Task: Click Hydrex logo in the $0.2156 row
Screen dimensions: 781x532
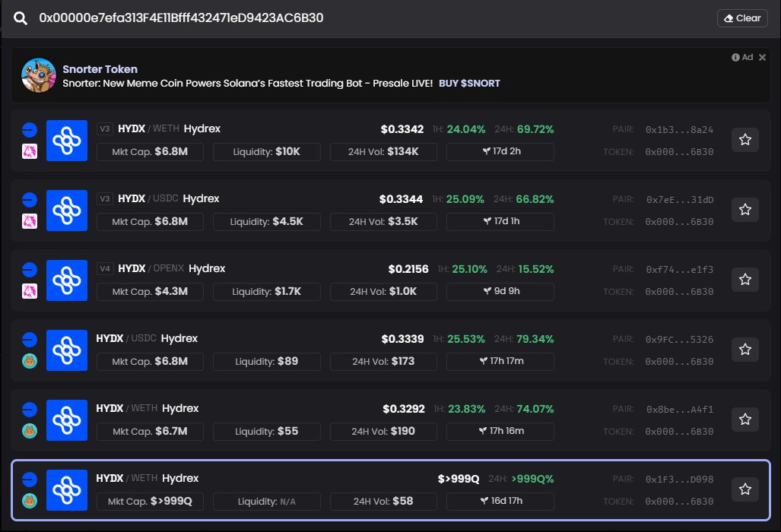Action: (67, 280)
